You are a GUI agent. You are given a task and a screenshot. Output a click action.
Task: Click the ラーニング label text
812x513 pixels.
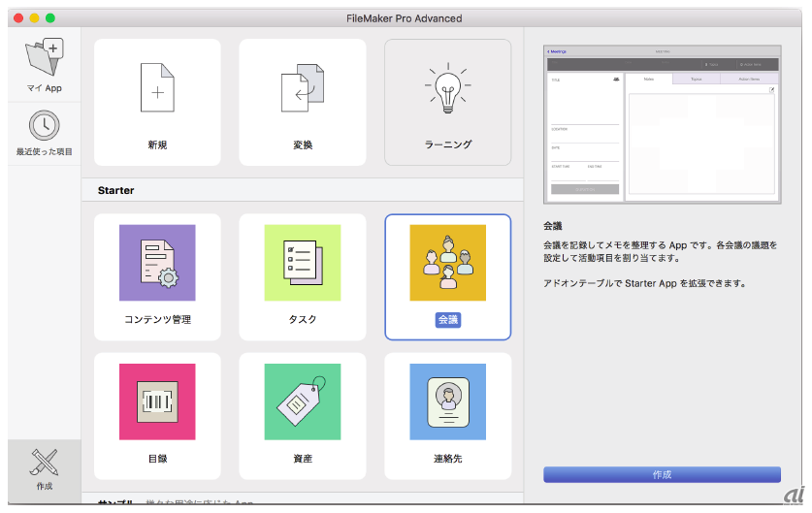point(448,144)
